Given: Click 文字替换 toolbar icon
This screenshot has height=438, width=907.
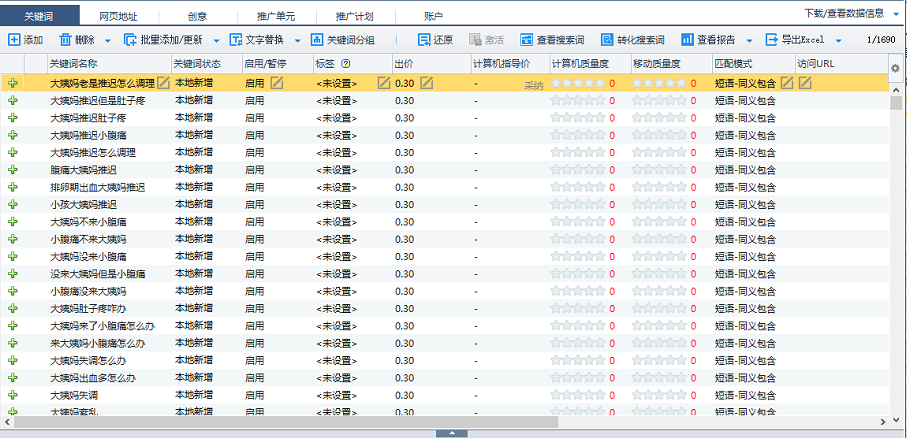Looking at the screenshot, I should 236,40.
